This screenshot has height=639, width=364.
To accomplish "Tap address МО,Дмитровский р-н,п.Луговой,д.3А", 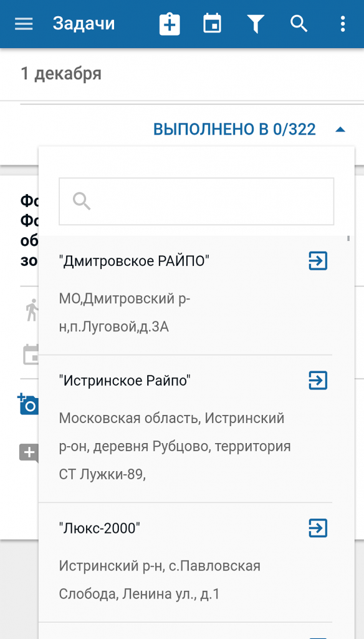I will click(125, 313).
